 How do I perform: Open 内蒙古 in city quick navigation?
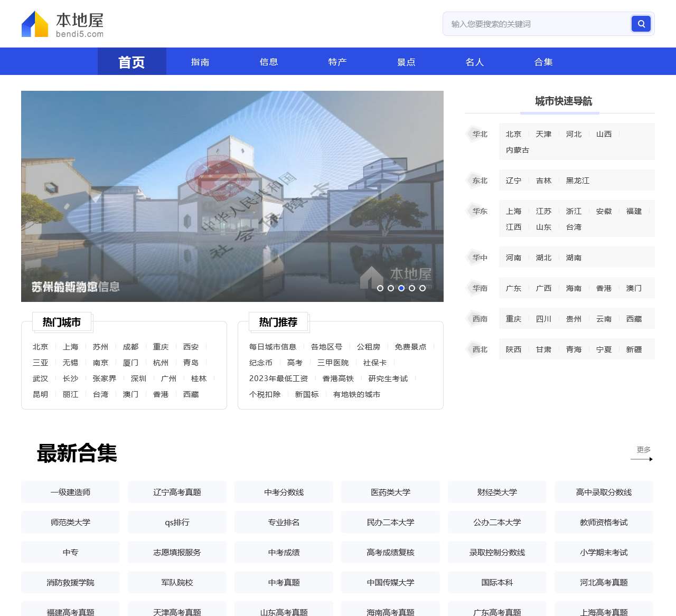click(x=518, y=150)
